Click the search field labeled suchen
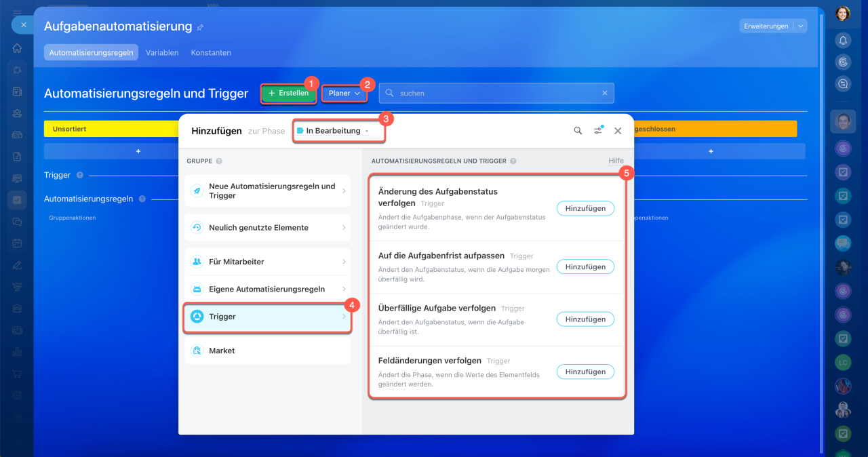 (496, 93)
